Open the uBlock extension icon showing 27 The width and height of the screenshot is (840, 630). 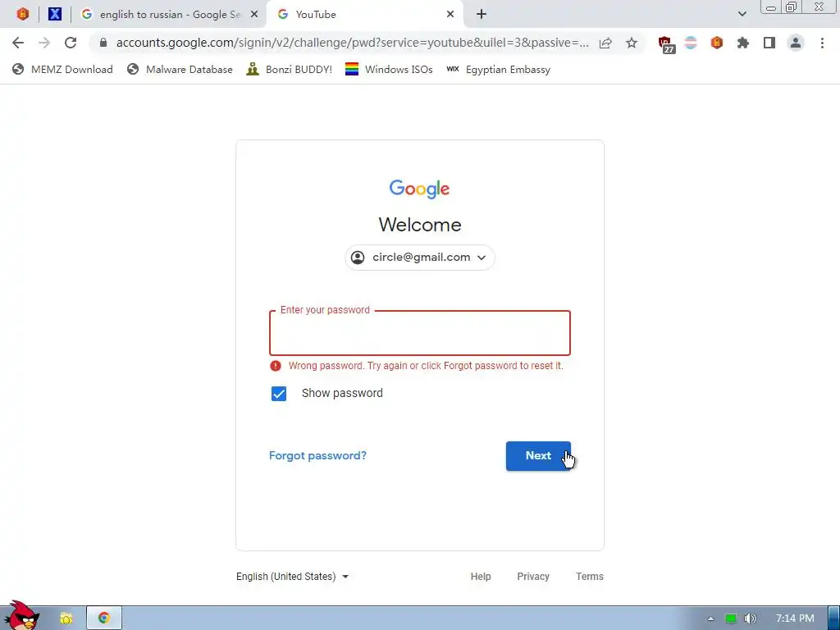pos(666,44)
